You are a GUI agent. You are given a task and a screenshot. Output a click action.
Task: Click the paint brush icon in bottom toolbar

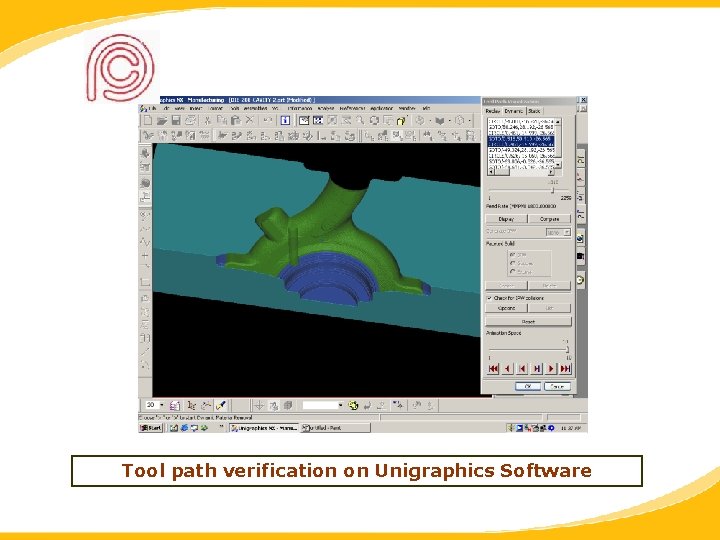click(221, 405)
